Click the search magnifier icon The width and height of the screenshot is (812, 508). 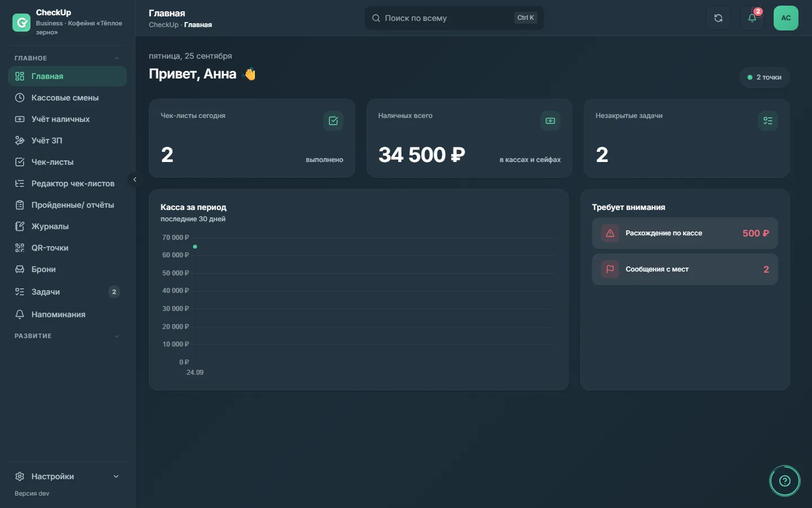[x=376, y=18]
